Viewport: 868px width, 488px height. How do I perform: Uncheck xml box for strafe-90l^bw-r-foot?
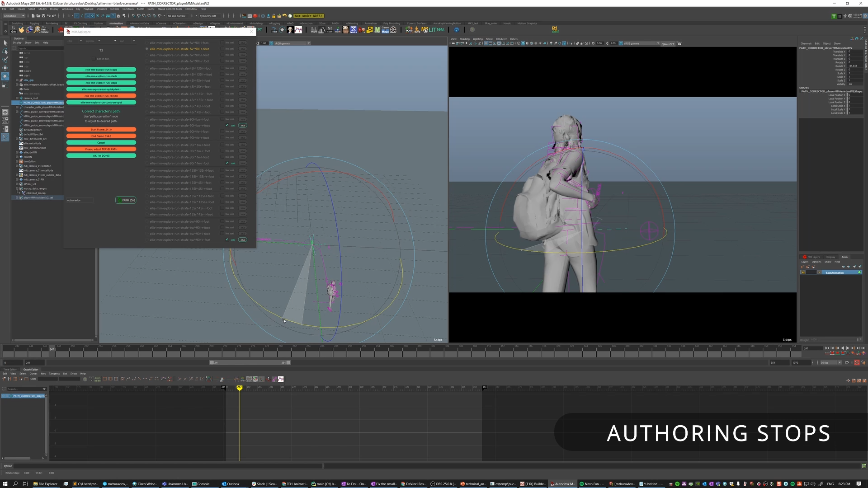pos(227,126)
